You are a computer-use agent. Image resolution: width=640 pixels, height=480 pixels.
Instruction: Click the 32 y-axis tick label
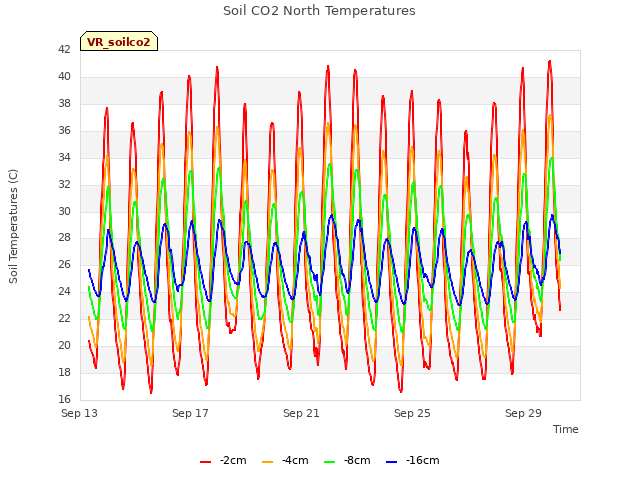[64, 184]
